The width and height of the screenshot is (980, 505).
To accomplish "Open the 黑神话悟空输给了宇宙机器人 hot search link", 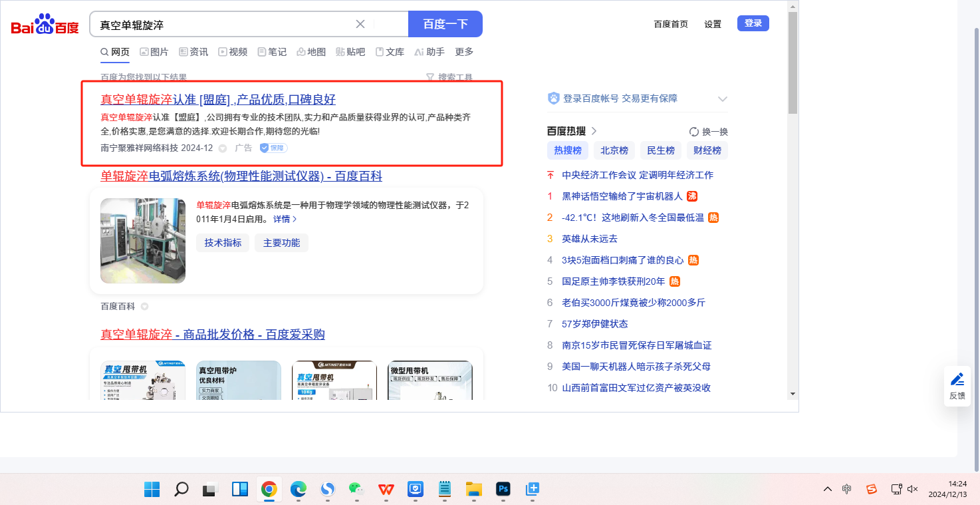I will coord(622,196).
